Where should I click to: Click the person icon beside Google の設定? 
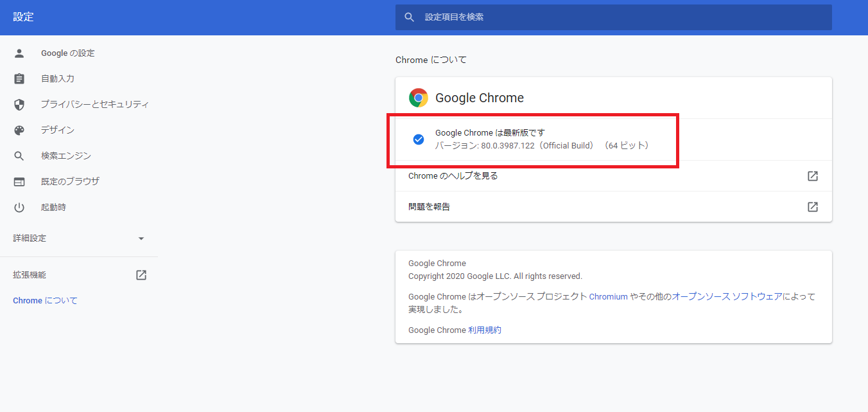tap(19, 53)
